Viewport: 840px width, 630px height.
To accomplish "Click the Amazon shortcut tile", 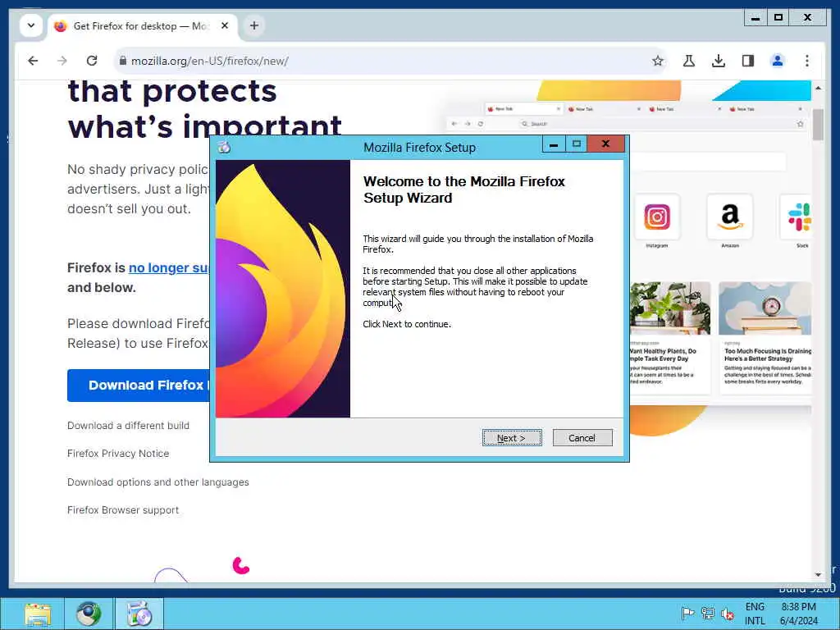I will point(729,217).
